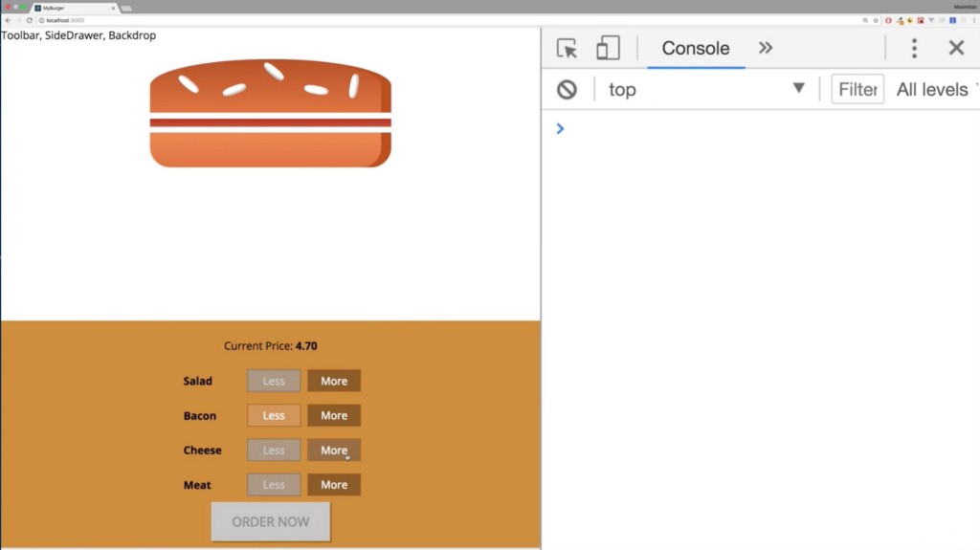This screenshot has width=980, height=550.
Task: Go back using browser back arrow
Action: [8, 20]
